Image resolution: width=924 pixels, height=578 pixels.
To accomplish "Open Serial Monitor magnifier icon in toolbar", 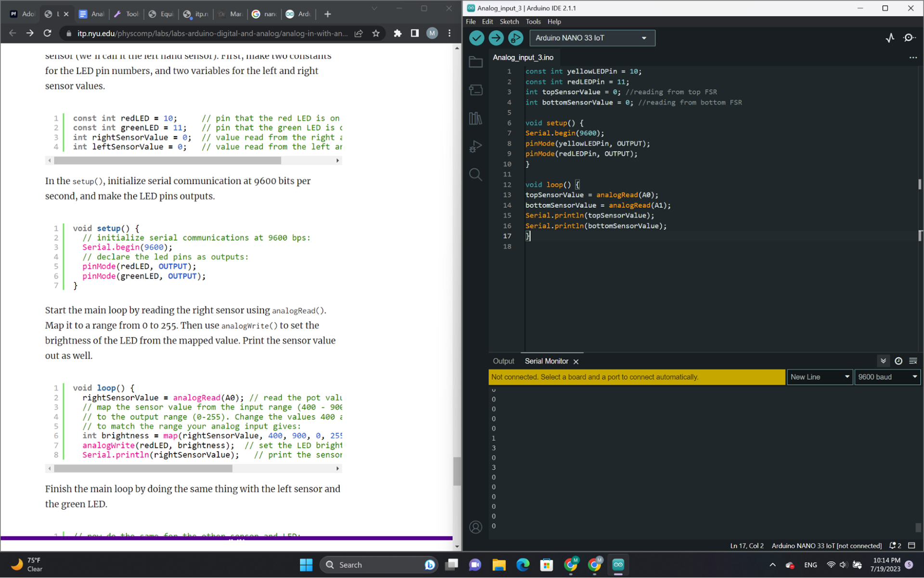I will coord(909,38).
